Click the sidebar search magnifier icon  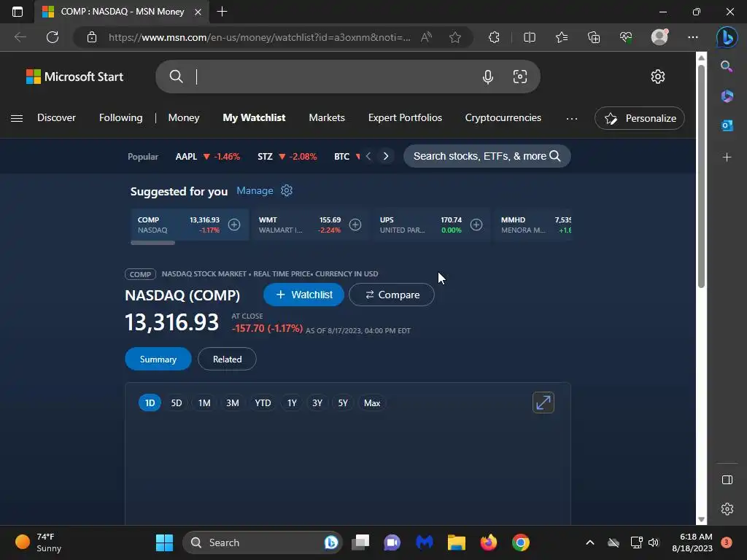[727, 66]
